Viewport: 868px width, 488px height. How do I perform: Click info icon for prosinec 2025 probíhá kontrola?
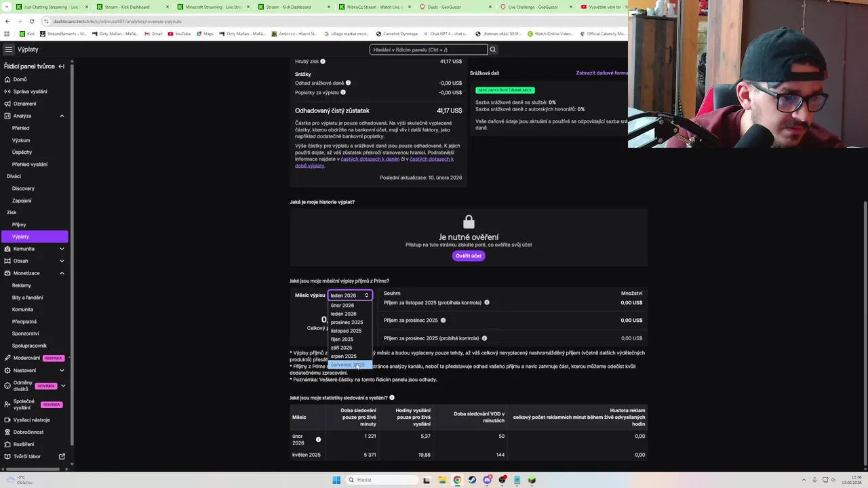point(485,338)
